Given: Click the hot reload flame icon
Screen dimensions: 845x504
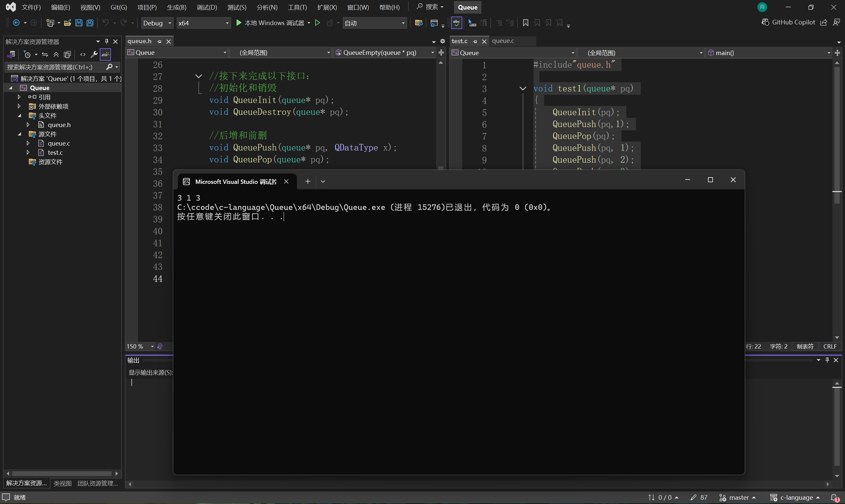Looking at the screenshot, I should point(330,23).
